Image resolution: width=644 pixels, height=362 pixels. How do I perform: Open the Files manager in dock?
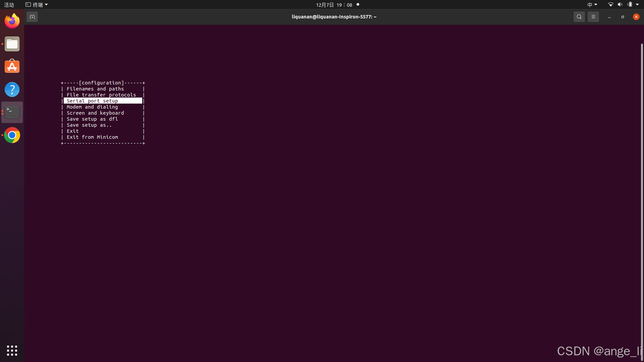pyautogui.click(x=12, y=44)
